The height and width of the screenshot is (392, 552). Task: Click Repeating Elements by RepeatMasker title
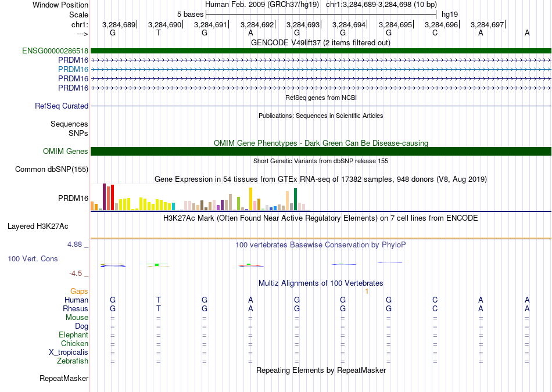click(321, 370)
